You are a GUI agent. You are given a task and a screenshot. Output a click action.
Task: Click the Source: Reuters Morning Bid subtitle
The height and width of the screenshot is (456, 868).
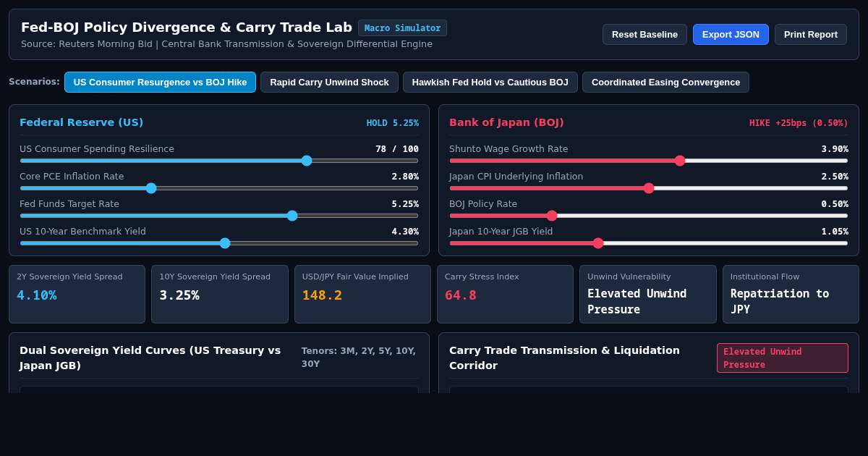[x=226, y=44]
